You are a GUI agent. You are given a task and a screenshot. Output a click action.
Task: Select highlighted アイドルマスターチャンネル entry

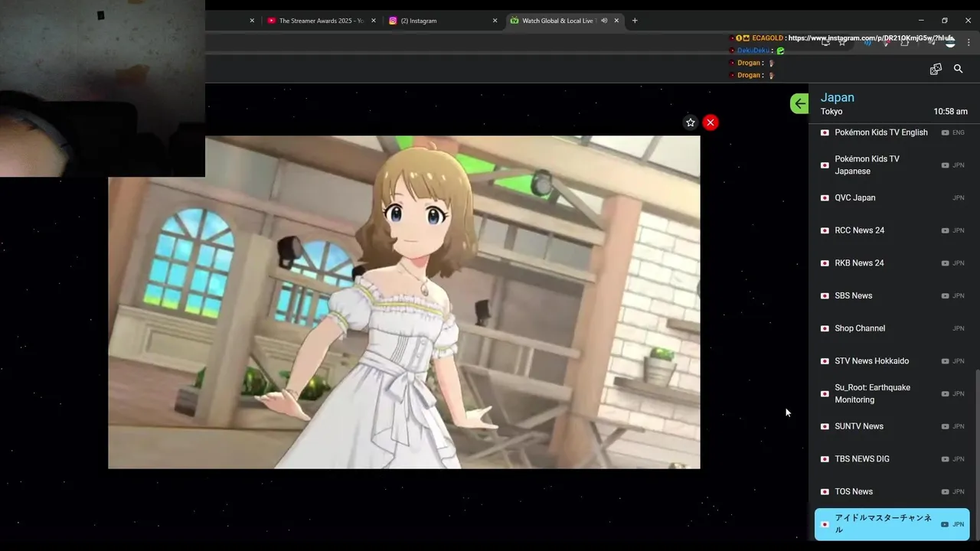[892, 524]
